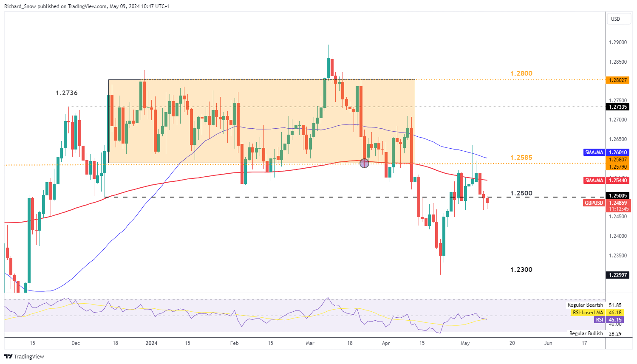637x364 pixels.
Task: Click the 1.2500 level annotation text
Action: [521, 193]
